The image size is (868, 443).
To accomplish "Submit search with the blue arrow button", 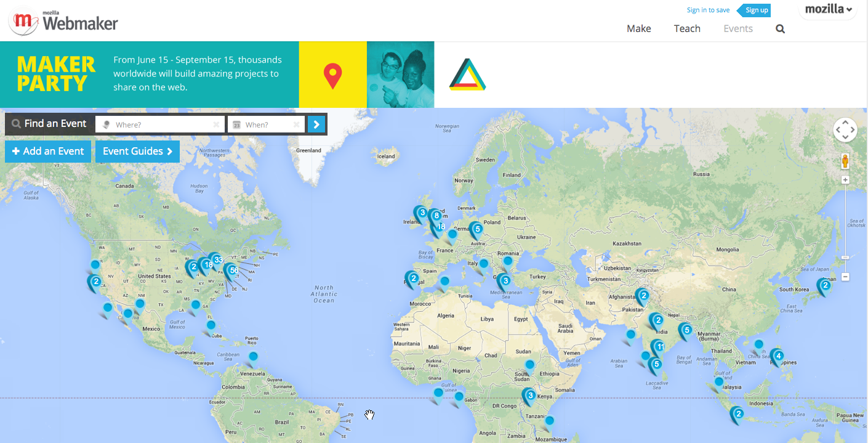I will pyautogui.click(x=316, y=124).
